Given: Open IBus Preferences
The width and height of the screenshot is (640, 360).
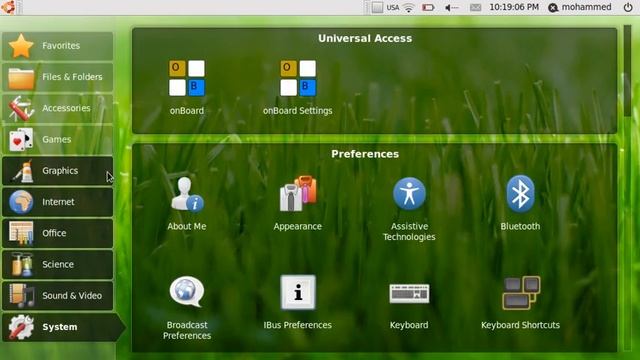Looking at the screenshot, I should coord(298,302).
